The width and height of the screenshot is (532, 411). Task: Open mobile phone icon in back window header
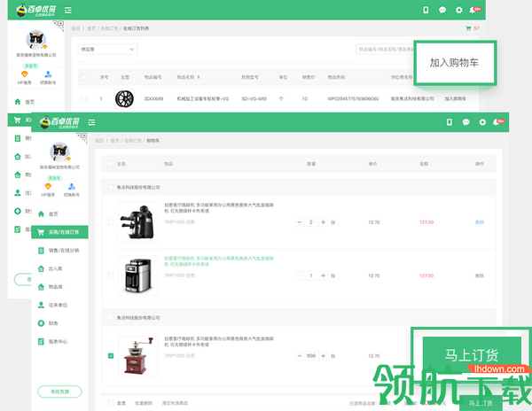pos(426,10)
